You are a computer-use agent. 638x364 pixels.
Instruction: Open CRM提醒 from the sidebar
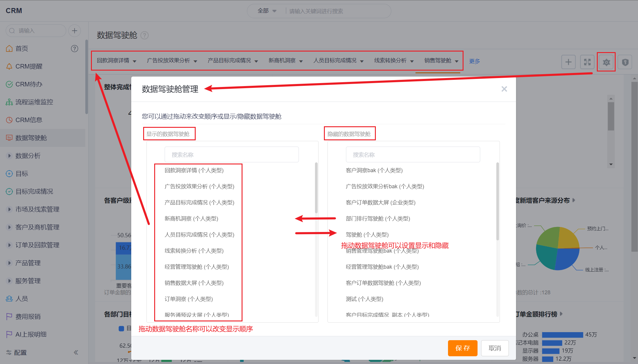[x=29, y=66]
